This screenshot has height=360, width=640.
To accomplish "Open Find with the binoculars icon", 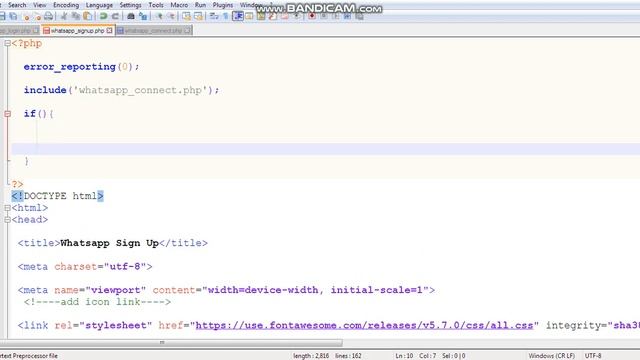I will (x=131, y=16).
